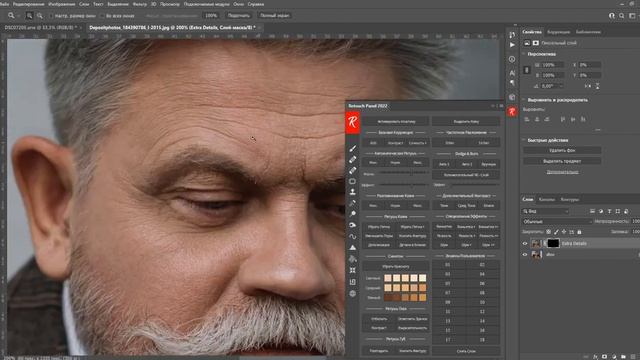Open the Actions play icon in the dock
This screenshot has height=360, width=640.
512,45
